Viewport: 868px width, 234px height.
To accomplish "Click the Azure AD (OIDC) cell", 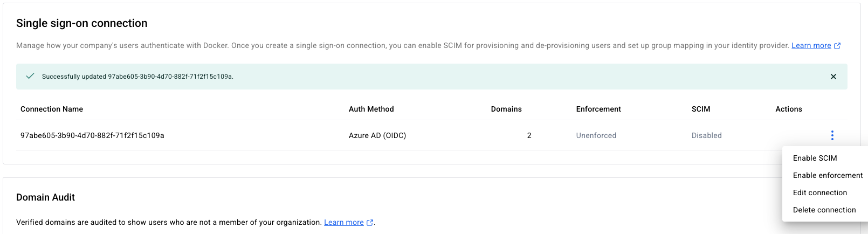I will click(377, 135).
